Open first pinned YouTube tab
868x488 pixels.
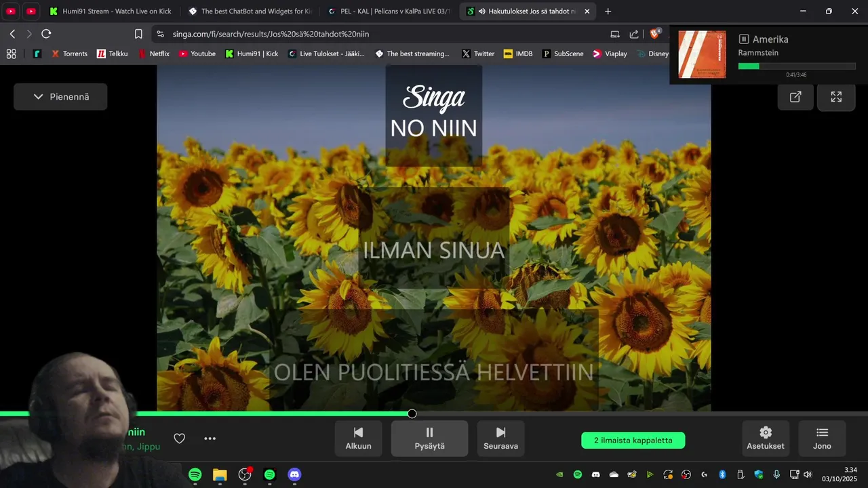click(x=11, y=12)
